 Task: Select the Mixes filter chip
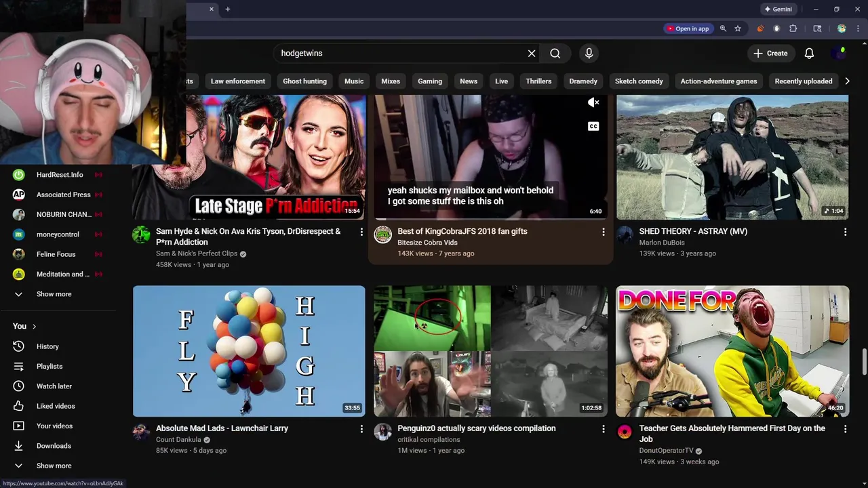(391, 81)
